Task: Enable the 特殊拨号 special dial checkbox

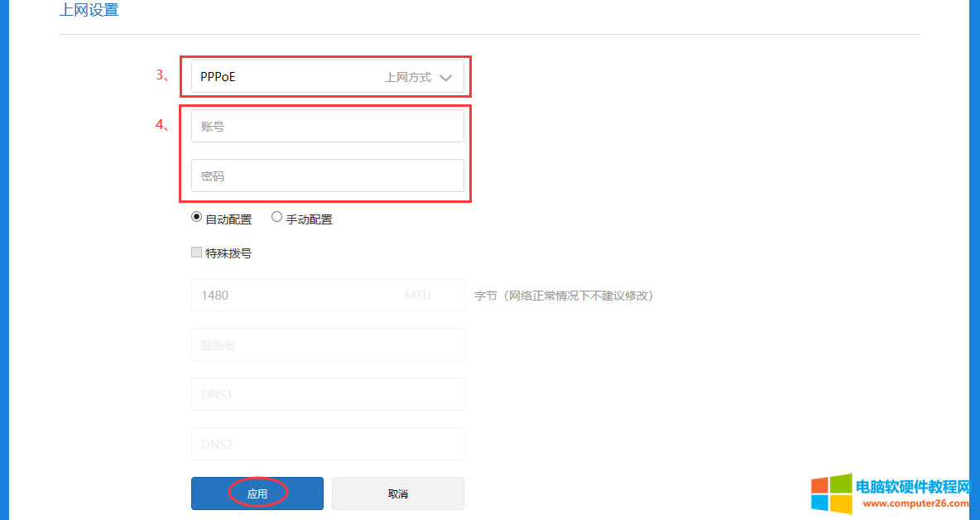Action: (x=196, y=252)
